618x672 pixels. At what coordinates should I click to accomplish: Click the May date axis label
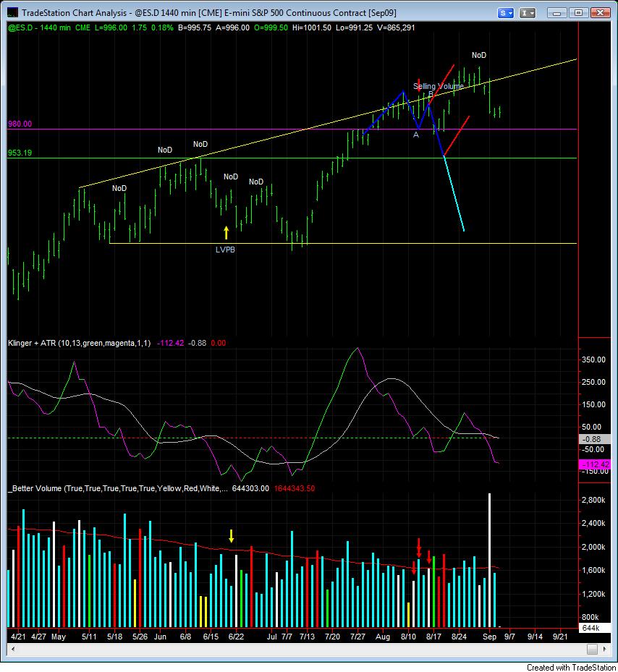point(59,637)
